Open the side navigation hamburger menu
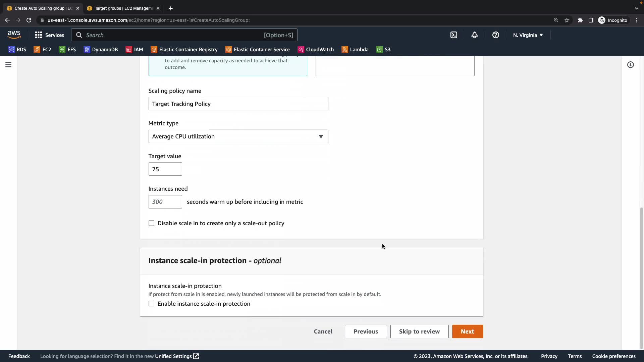This screenshot has height=362, width=644. [x=8, y=65]
